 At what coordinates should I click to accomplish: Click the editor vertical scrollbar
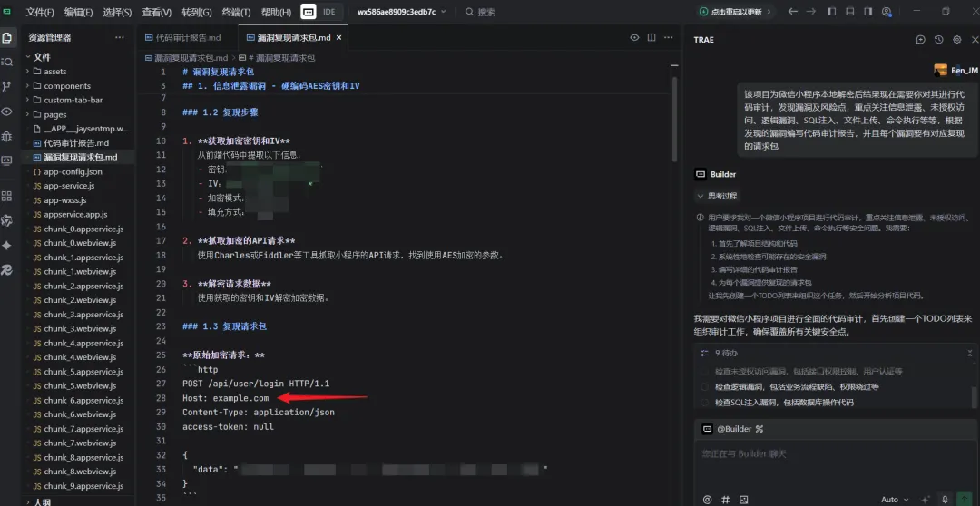(x=673, y=119)
